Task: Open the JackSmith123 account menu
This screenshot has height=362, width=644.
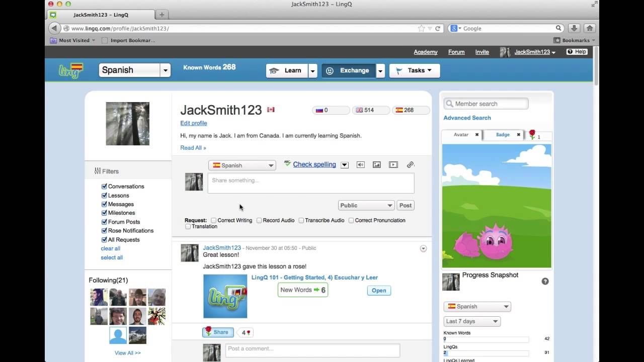Action: pos(534,52)
